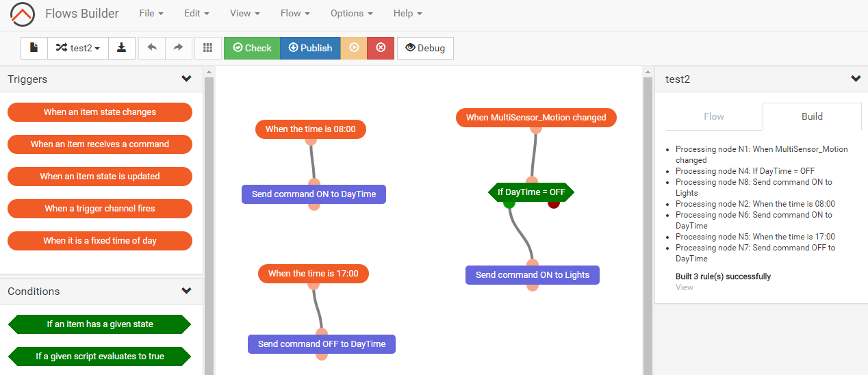
Task: Toggle Debug mode with eye button
Action: click(x=425, y=48)
